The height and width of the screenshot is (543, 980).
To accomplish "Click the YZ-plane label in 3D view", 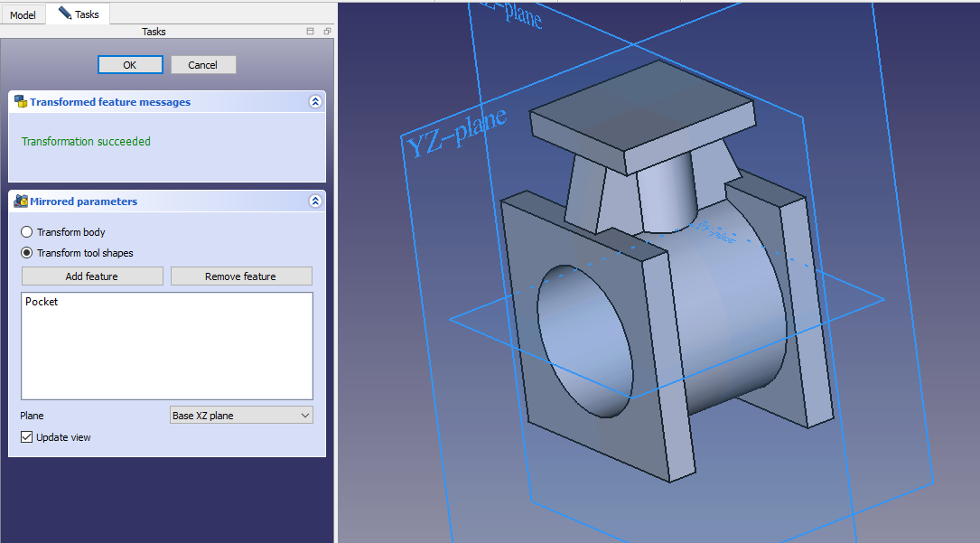I will point(454,134).
